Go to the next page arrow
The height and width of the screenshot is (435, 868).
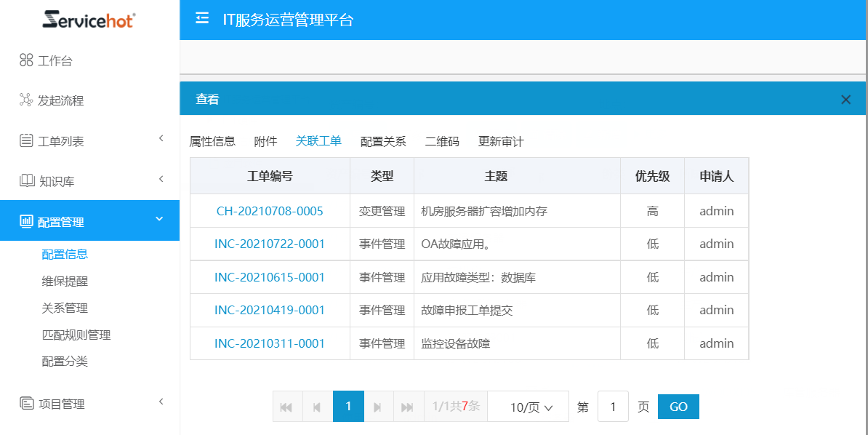(377, 407)
